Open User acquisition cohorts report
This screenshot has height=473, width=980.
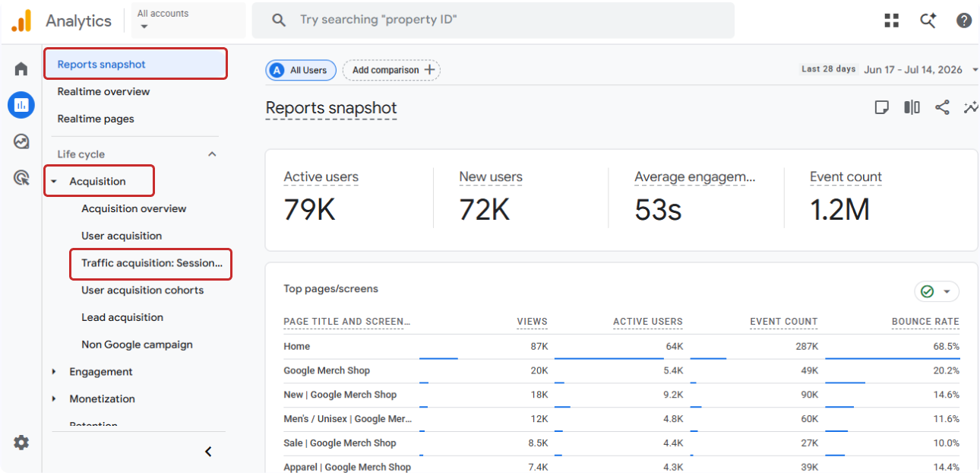pos(143,290)
